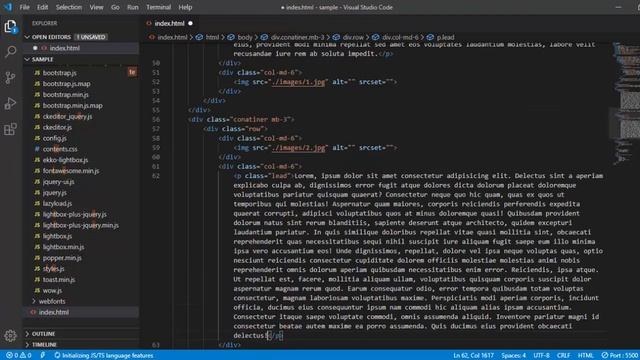640x360 pixels.
Task: Click the body breadcrumb item
Action: tap(241, 37)
